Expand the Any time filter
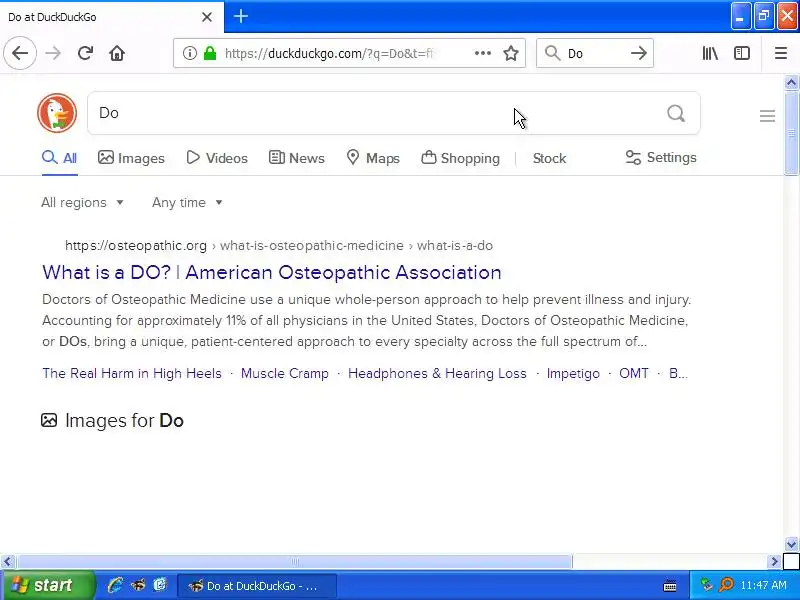Screen dimensions: 800x600 [x=187, y=203]
